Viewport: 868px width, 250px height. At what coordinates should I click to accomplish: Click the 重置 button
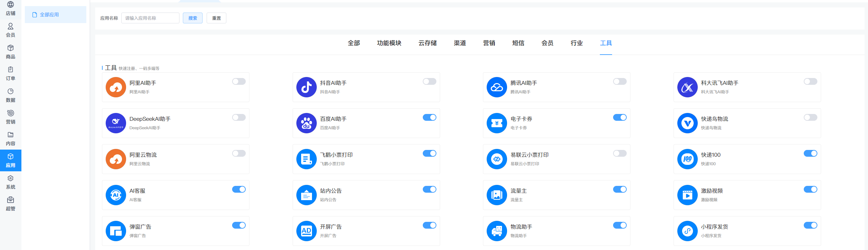(216, 18)
